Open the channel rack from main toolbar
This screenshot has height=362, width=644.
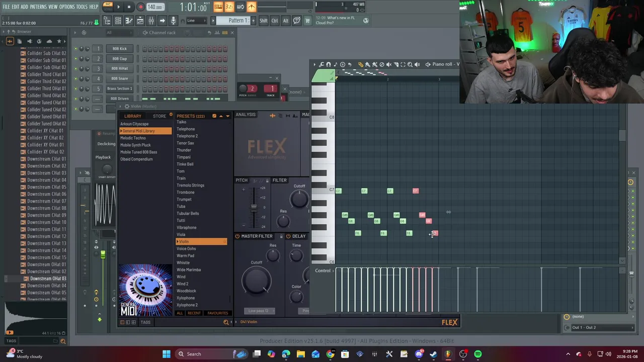118,21
